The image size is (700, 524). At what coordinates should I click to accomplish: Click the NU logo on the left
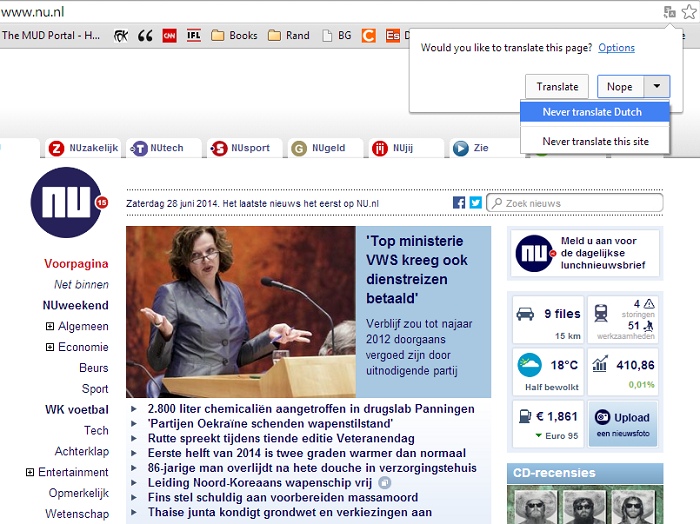coord(67,202)
